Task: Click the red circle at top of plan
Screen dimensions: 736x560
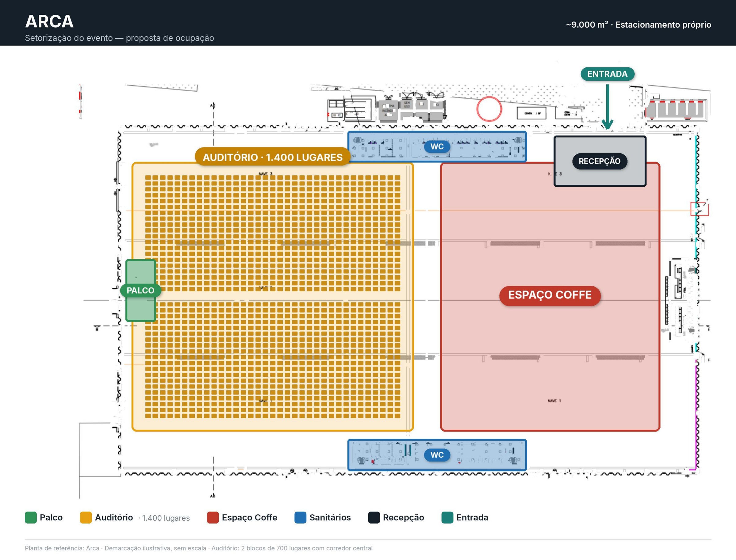Action: [489, 109]
